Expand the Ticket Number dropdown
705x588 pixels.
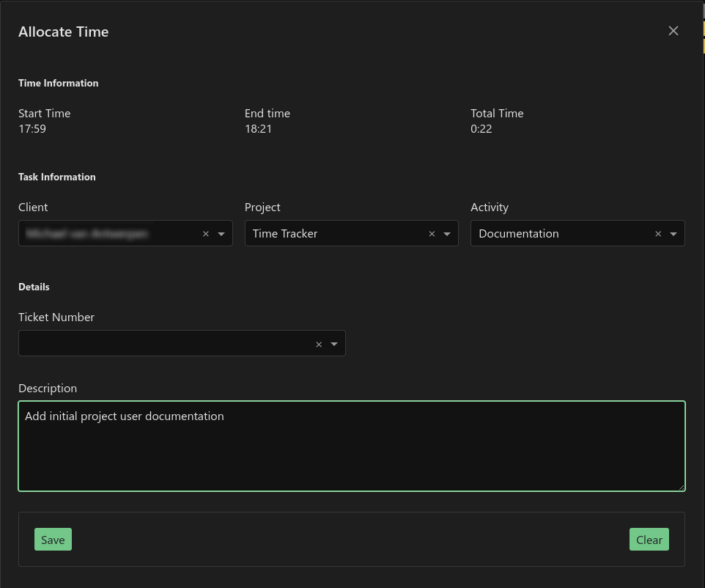(x=335, y=343)
